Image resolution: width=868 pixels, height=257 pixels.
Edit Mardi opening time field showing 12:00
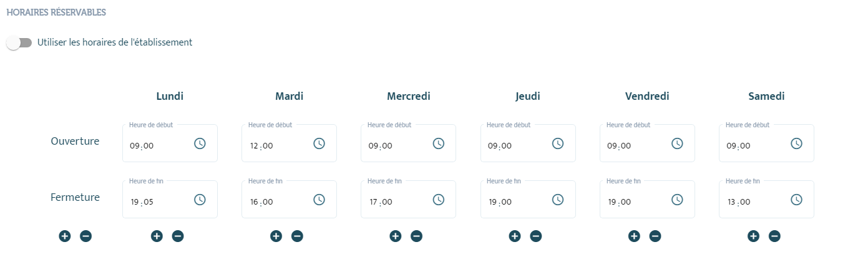[x=289, y=143]
